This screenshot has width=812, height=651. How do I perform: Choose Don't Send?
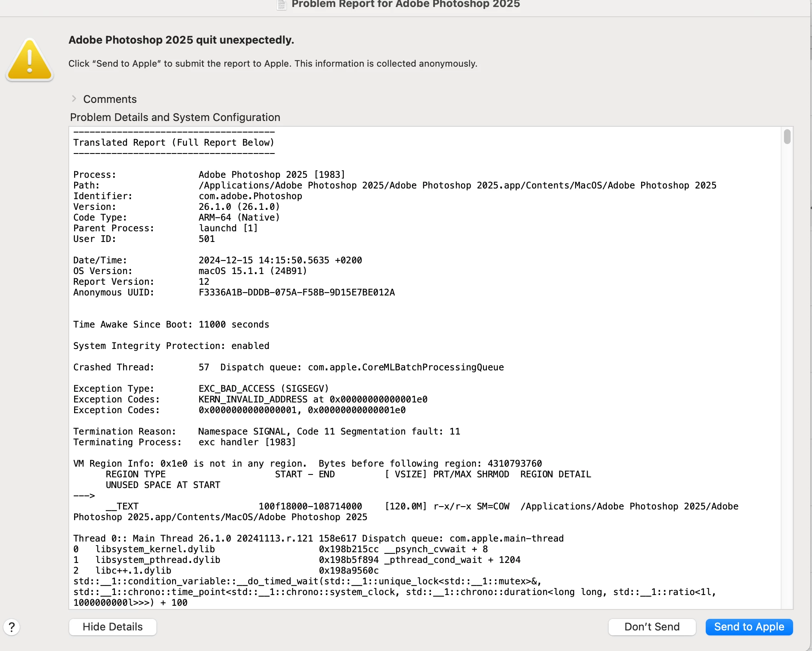pos(651,627)
